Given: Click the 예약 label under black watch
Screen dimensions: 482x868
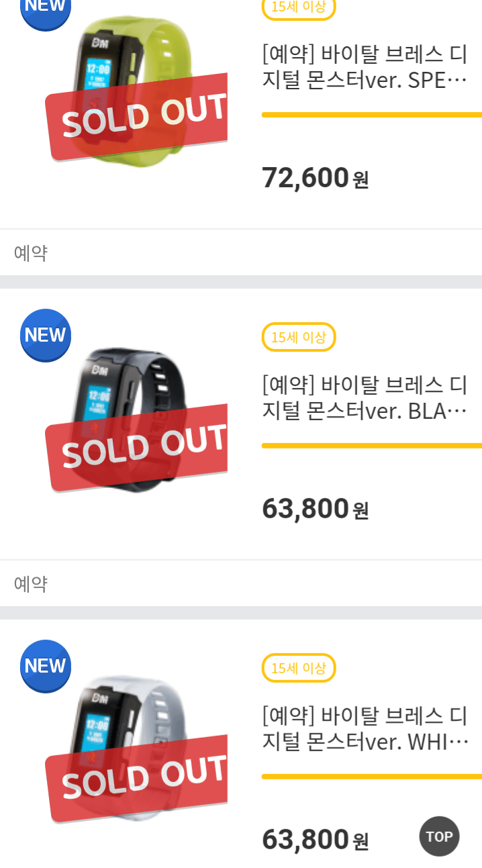Looking at the screenshot, I should click(x=30, y=584).
